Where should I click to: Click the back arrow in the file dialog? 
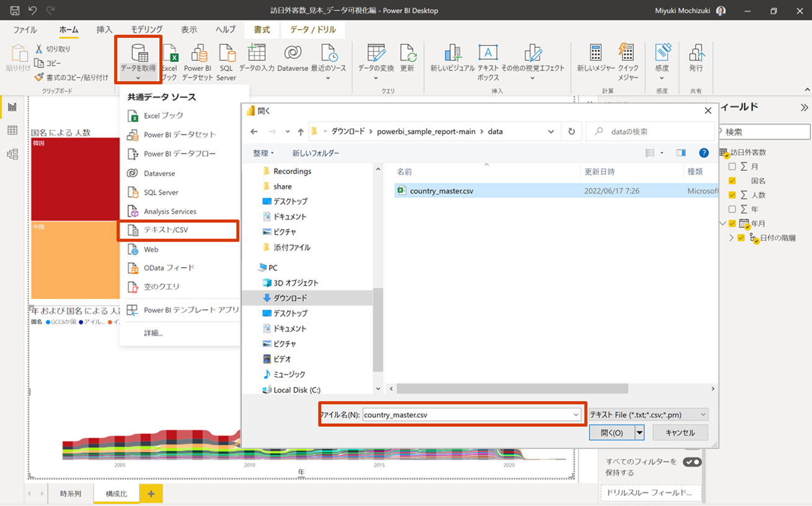(254, 131)
